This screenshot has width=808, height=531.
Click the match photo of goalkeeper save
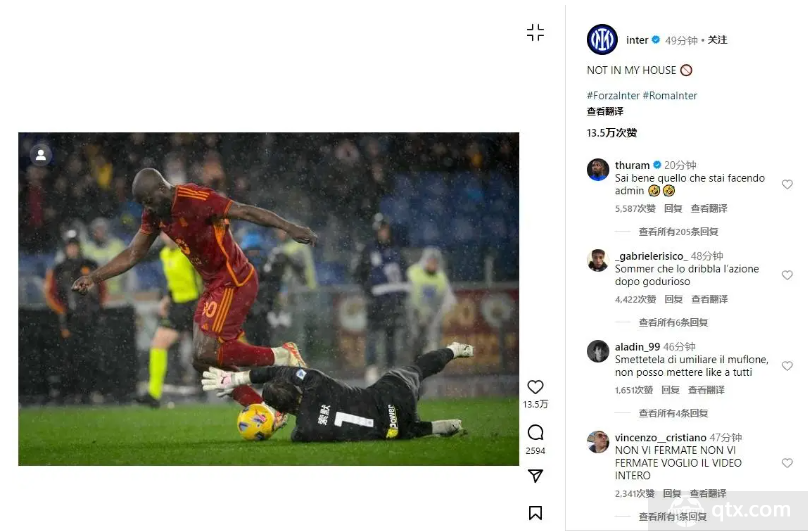268,299
